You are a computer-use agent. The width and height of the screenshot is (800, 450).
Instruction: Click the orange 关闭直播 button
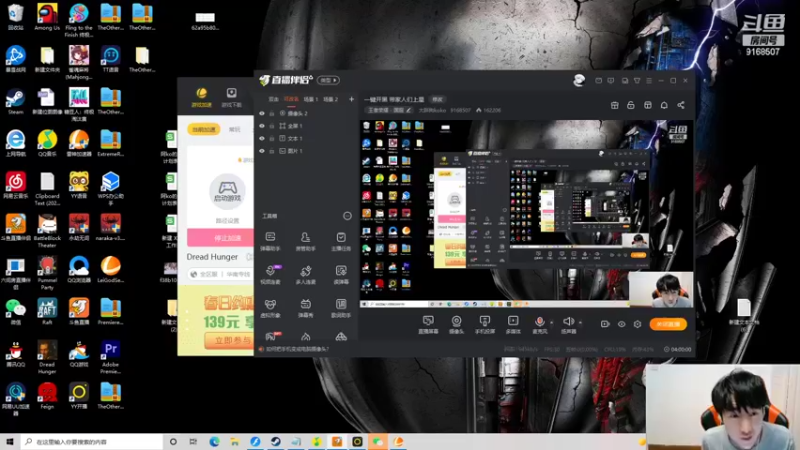(x=668, y=324)
